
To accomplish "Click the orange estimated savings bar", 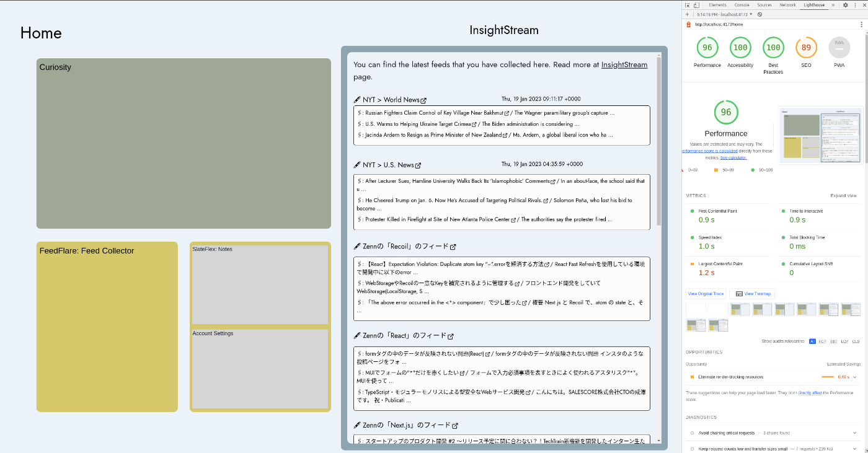I will click(828, 377).
